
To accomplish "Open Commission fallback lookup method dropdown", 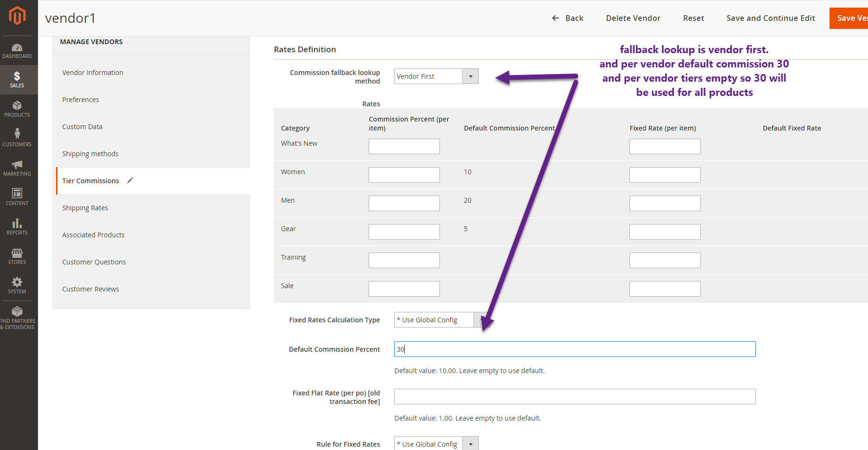I will (436, 76).
